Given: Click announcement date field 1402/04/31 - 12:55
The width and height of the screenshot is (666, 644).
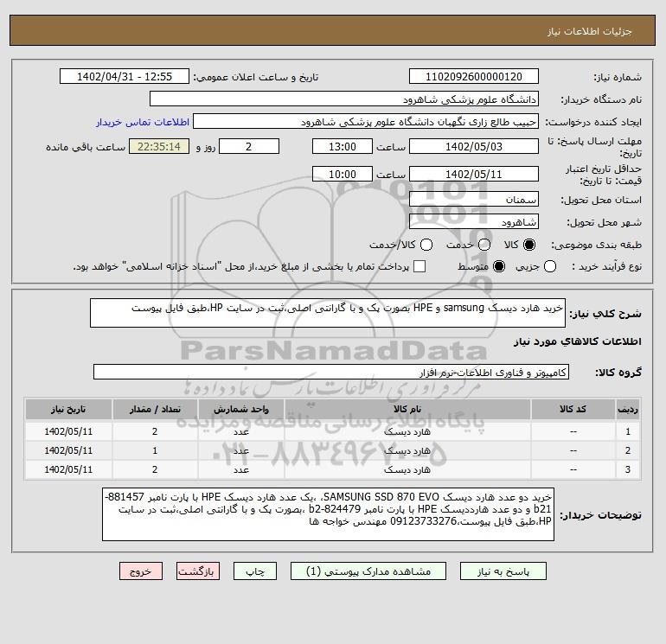Looking at the screenshot, I should point(125,77).
